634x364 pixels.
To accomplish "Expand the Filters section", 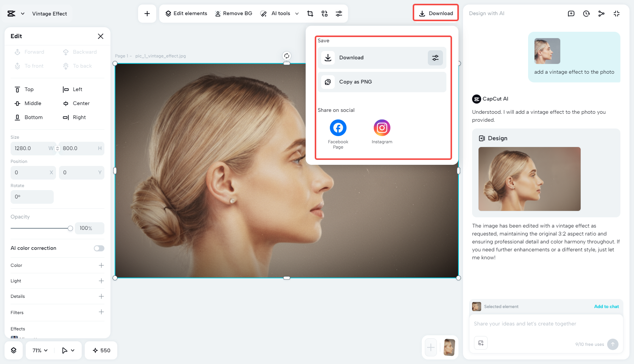I will point(101,312).
